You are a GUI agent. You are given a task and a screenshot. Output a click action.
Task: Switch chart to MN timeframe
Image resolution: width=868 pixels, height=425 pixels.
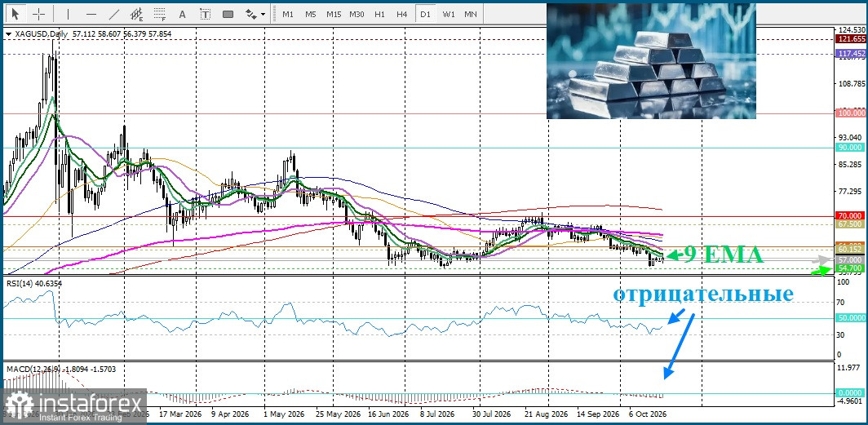click(x=471, y=15)
